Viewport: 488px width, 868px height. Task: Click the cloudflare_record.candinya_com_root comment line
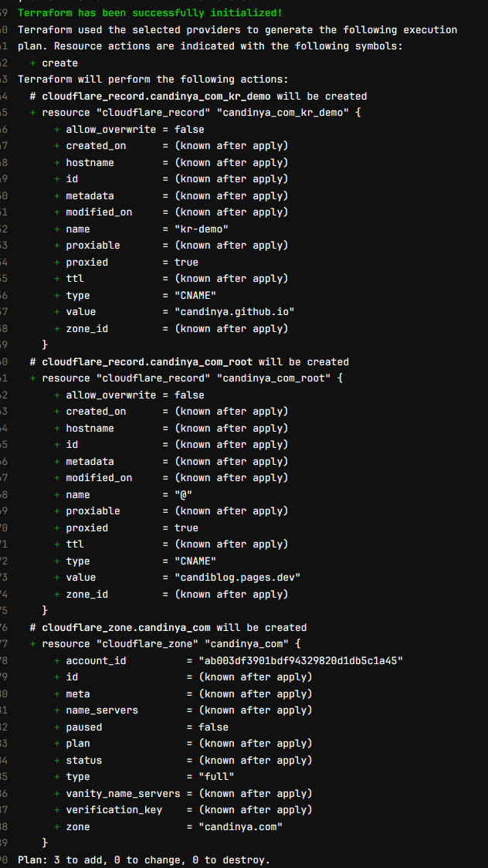pyautogui.click(x=189, y=361)
